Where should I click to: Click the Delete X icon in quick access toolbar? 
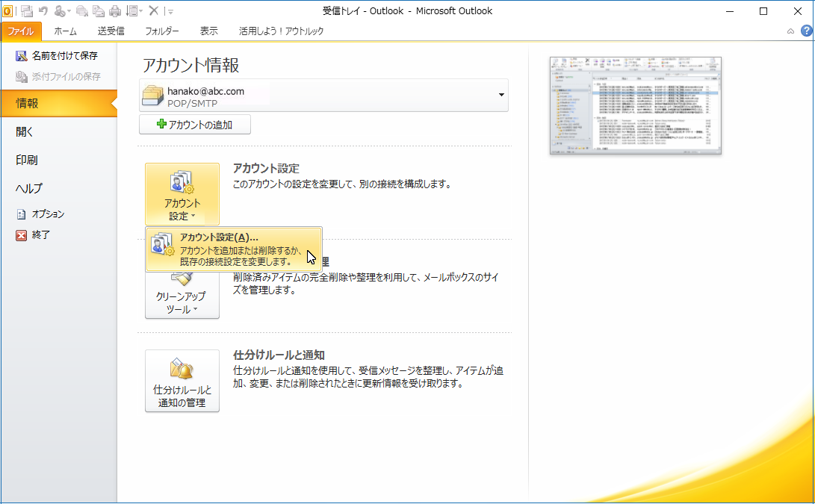click(x=153, y=11)
